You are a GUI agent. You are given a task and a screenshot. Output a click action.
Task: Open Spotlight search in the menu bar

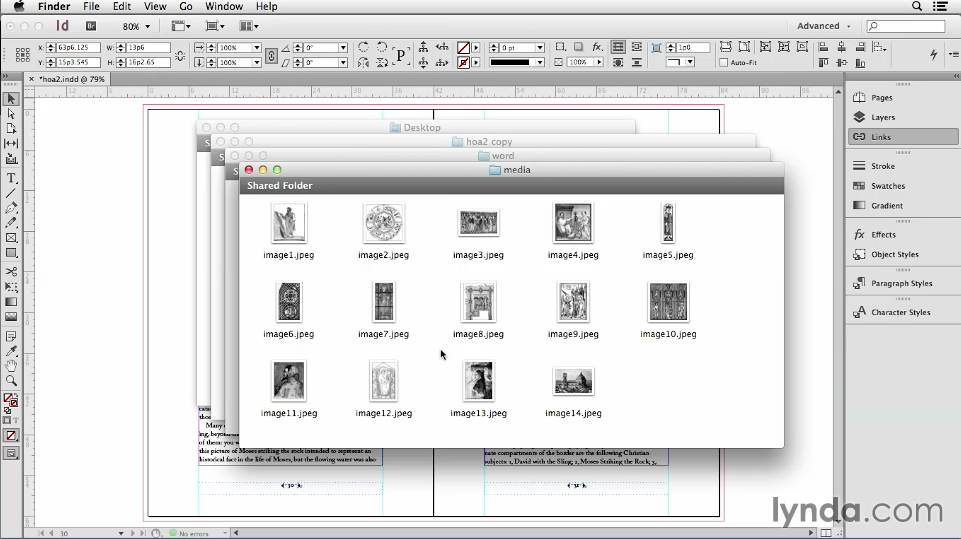[917, 6]
